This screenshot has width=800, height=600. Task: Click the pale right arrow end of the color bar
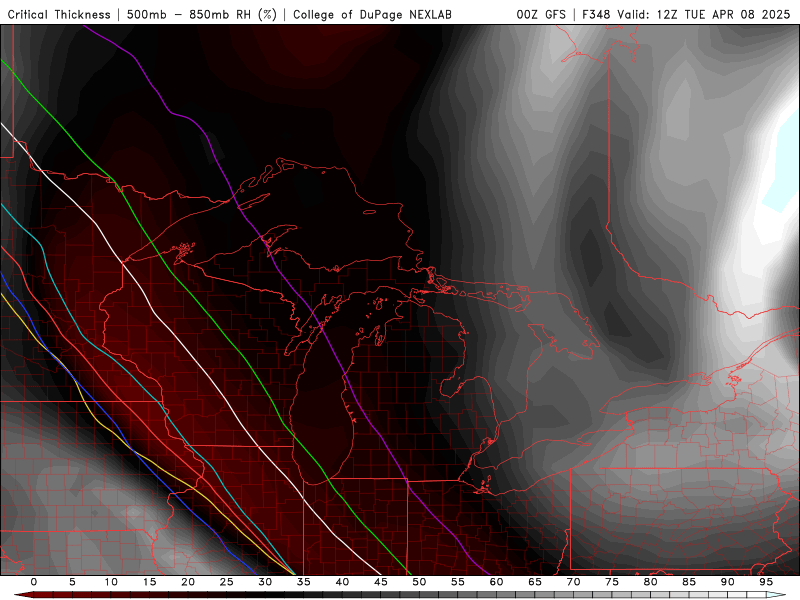click(777, 595)
